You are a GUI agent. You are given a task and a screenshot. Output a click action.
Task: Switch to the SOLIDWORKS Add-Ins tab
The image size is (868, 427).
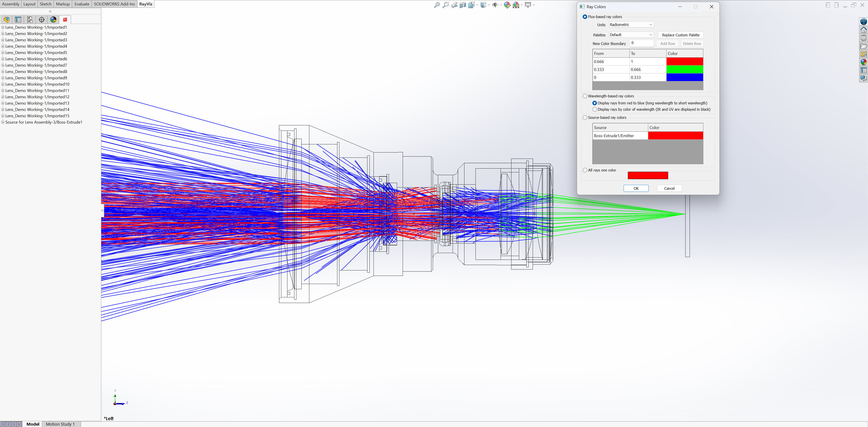[x=114, y=4]
